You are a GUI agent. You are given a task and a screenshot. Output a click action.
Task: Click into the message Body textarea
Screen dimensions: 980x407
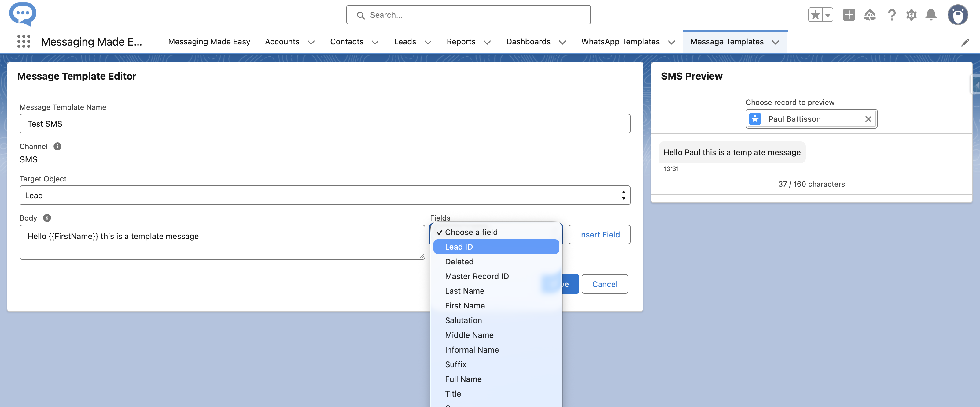coord(222,242)
